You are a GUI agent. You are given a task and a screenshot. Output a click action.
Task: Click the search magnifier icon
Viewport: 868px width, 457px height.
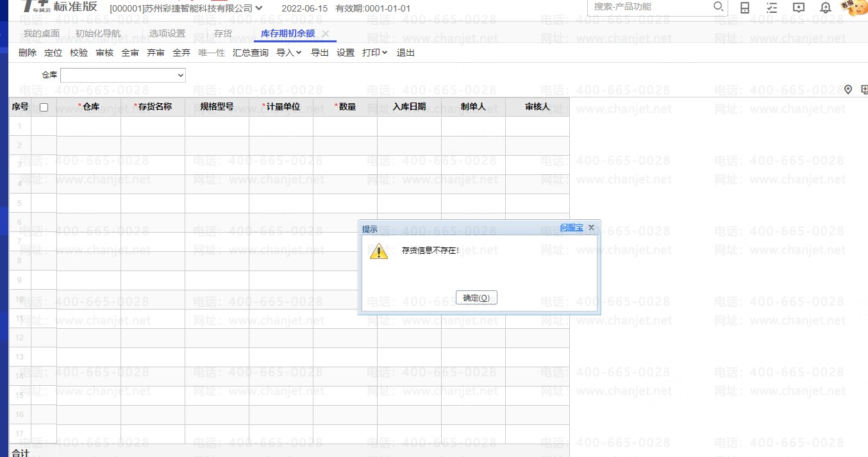(x=718, y=6)
